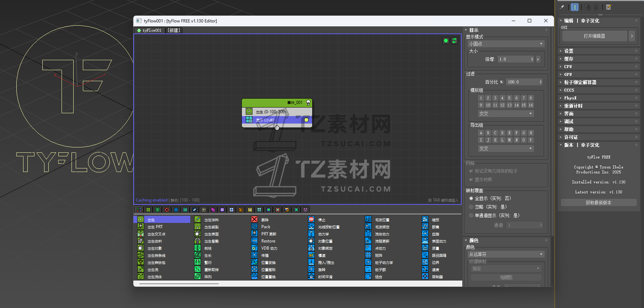
Task: Pick the 树枝 operator icon
Action: coord(198,248)
